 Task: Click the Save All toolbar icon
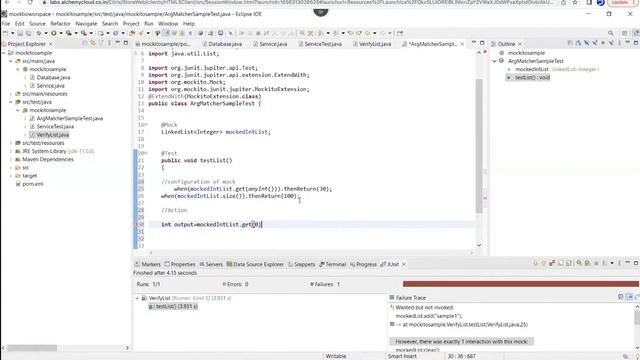[x=28, y=33]
